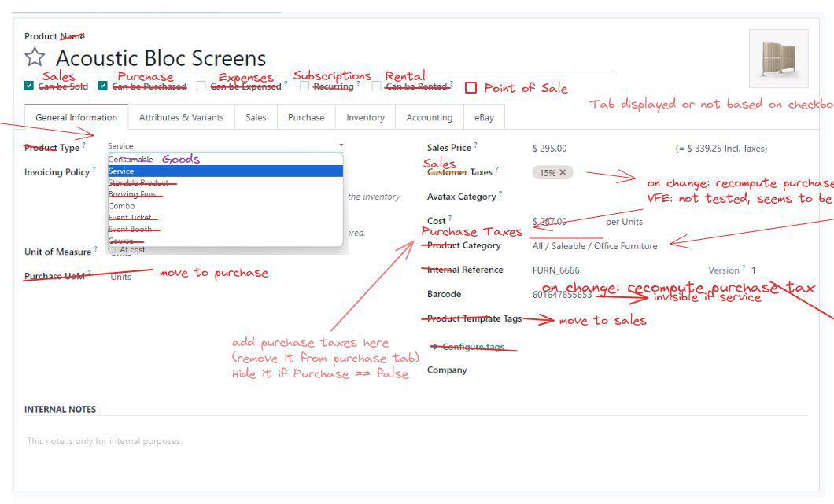Image resolution: width=834 pixels, height=504 pixels.
Task: Click the help icon beside Unit of Measure
Action: (96, 249)
